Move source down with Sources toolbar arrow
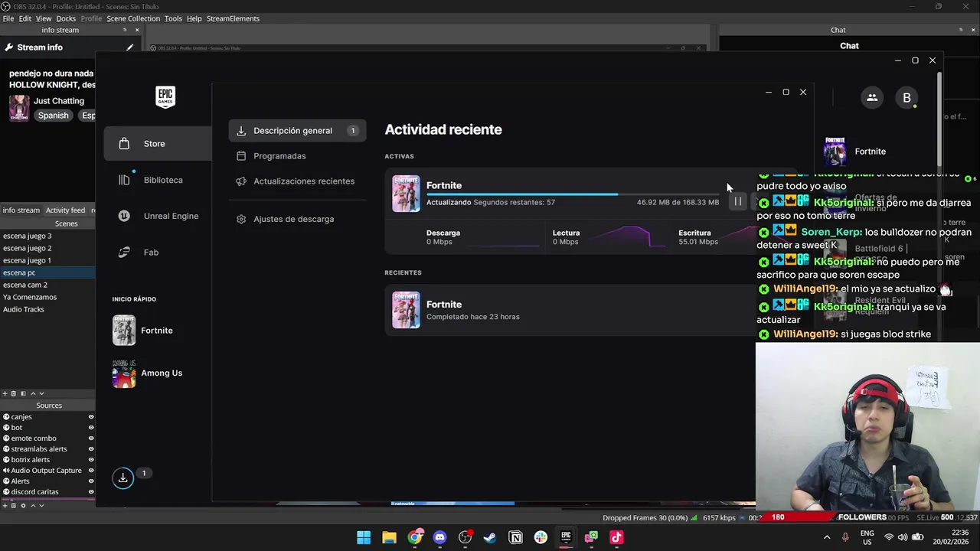The height and width of the screenshot is (551, 980). [x=41, y=505]
